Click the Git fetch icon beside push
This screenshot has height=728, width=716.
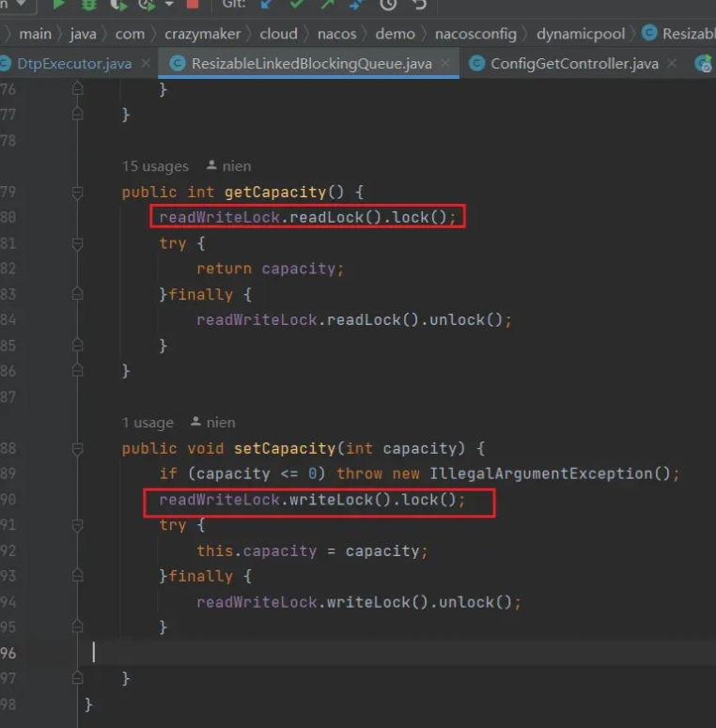357,5
